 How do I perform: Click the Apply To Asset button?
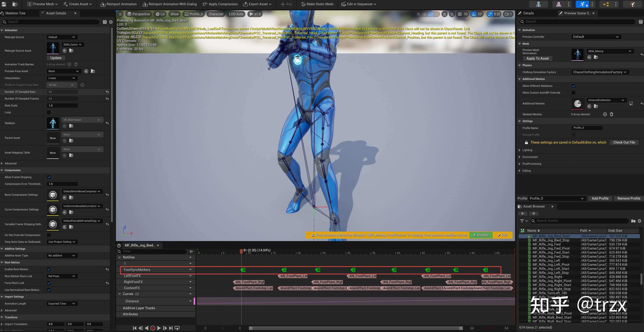tap(538, 58)
